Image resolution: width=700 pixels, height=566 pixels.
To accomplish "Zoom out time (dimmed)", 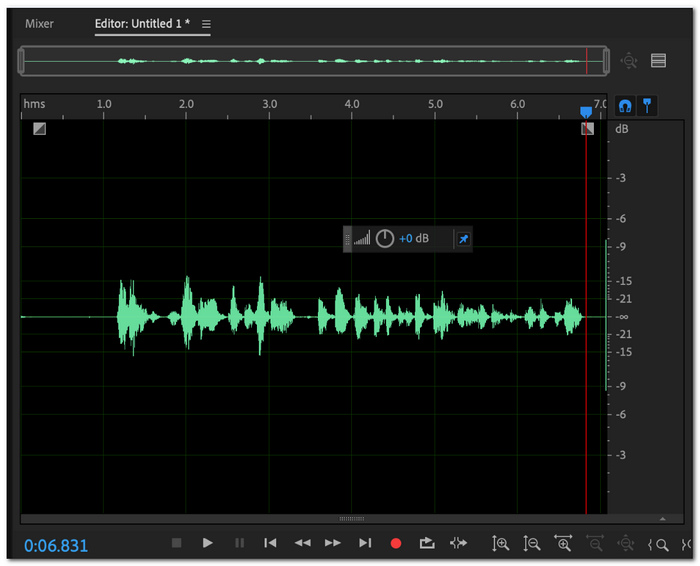I will [595, 543].
